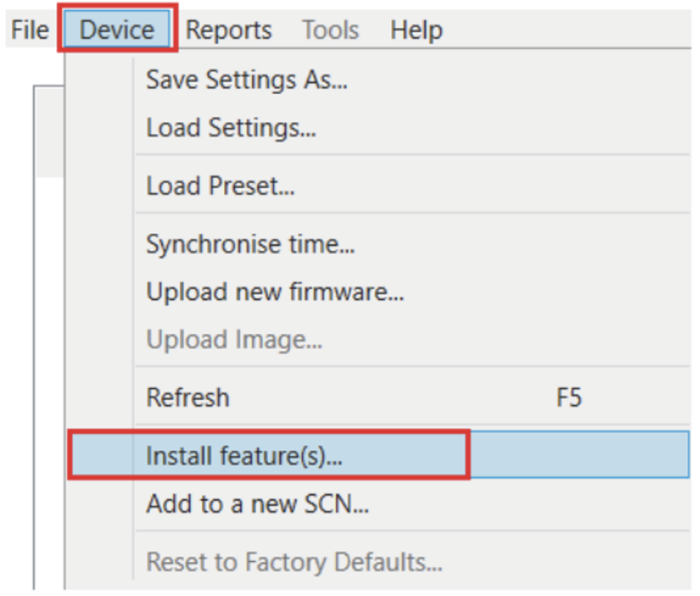This screenshot has width=700, height=596.
Task: Refresh the device from the menu
Action: click(x=188, y=398)
